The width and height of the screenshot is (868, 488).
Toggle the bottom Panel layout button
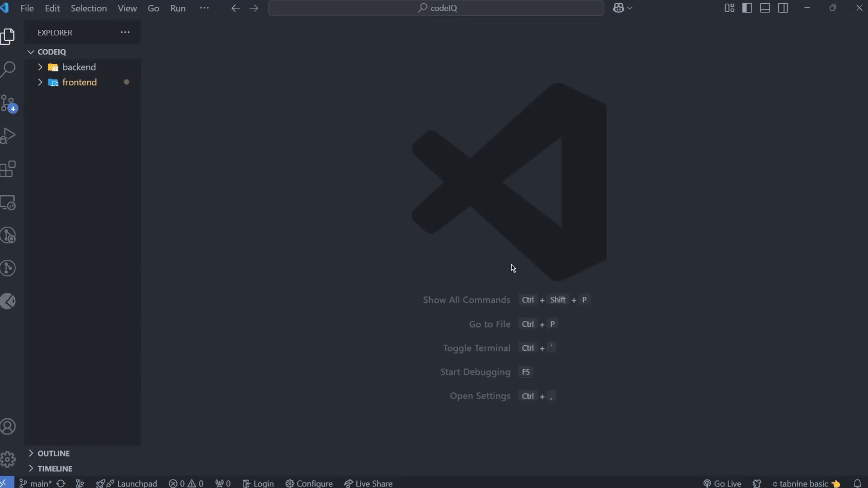(765, 8)
